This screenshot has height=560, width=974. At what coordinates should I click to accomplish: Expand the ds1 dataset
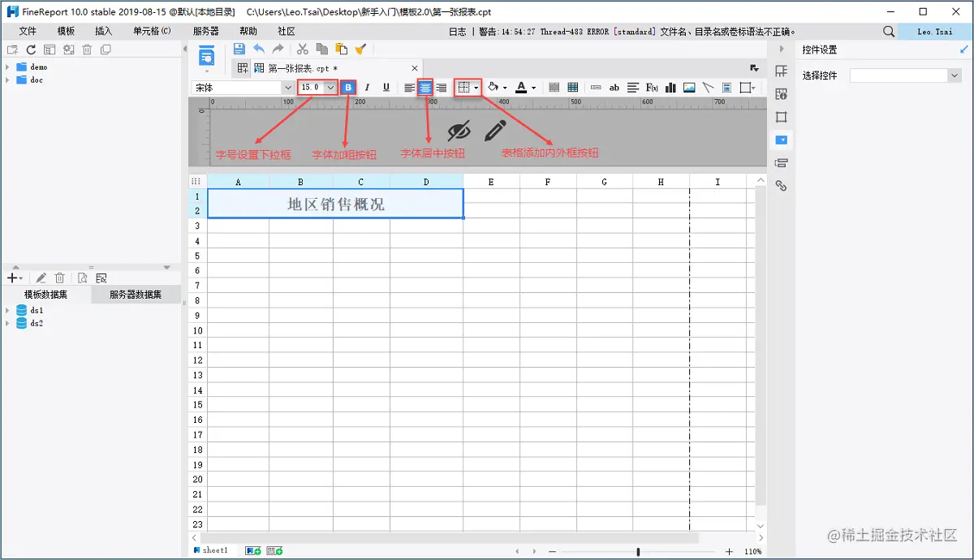tap(7, 311)
